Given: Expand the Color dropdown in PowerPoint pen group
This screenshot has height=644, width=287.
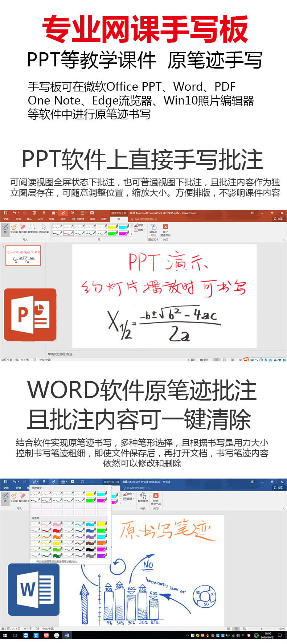Looking at the screenshot, I should click(140, 225).
